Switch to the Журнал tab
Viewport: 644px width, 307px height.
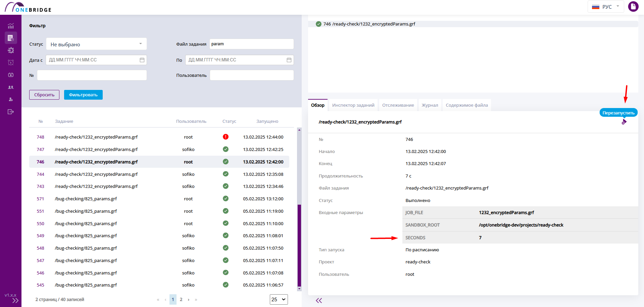point(430,105)
